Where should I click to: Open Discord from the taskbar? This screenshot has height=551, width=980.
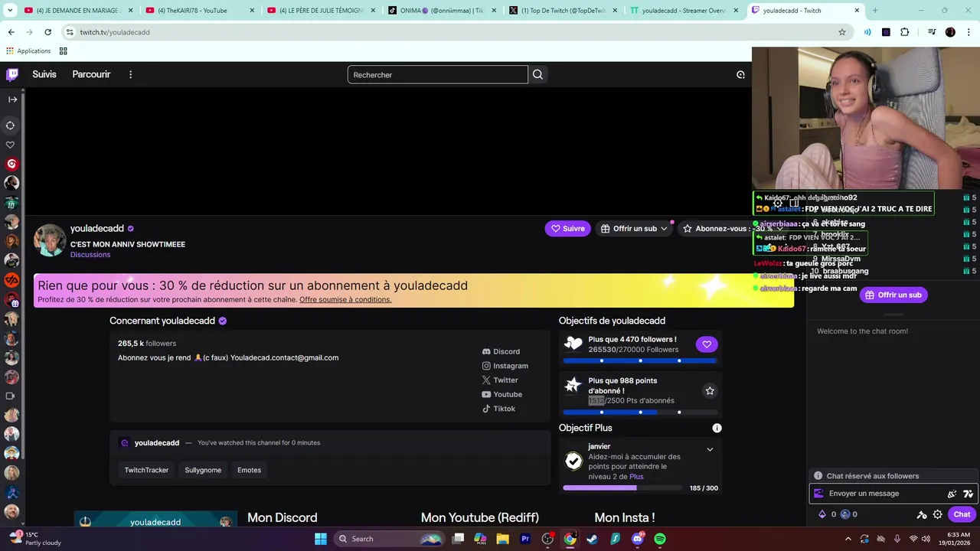[638, 539]
